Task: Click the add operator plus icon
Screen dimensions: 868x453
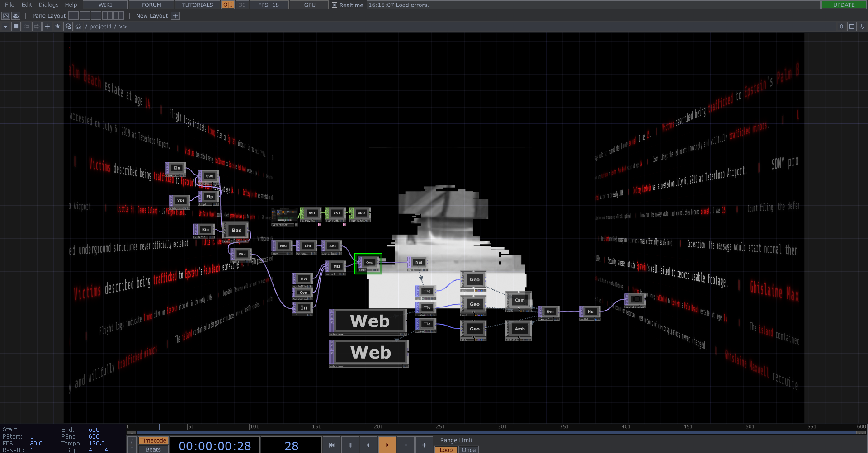Action: pos(47,27)
